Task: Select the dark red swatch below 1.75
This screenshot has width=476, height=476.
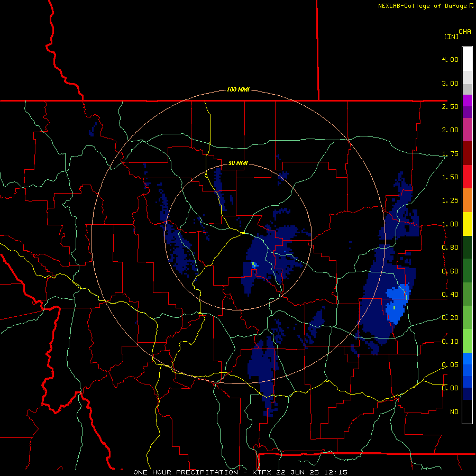Action: click(x=467, y=153)
